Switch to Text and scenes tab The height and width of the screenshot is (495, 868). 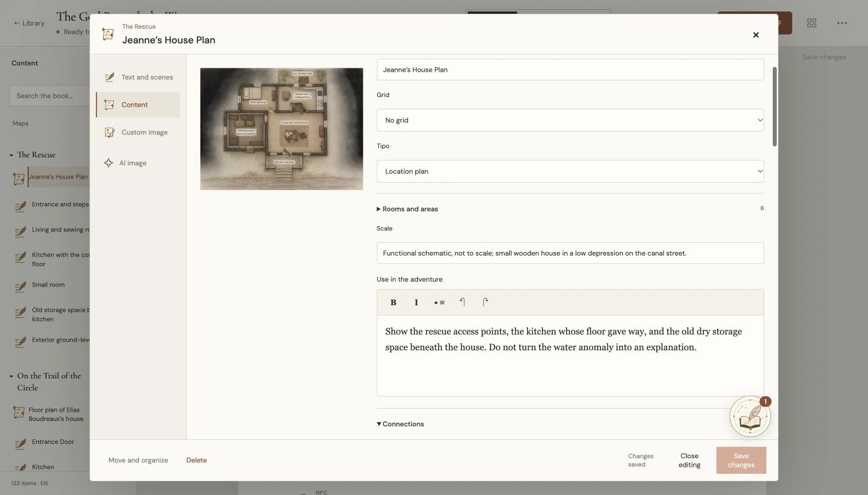pyautogui.click(x=138, y=77)
